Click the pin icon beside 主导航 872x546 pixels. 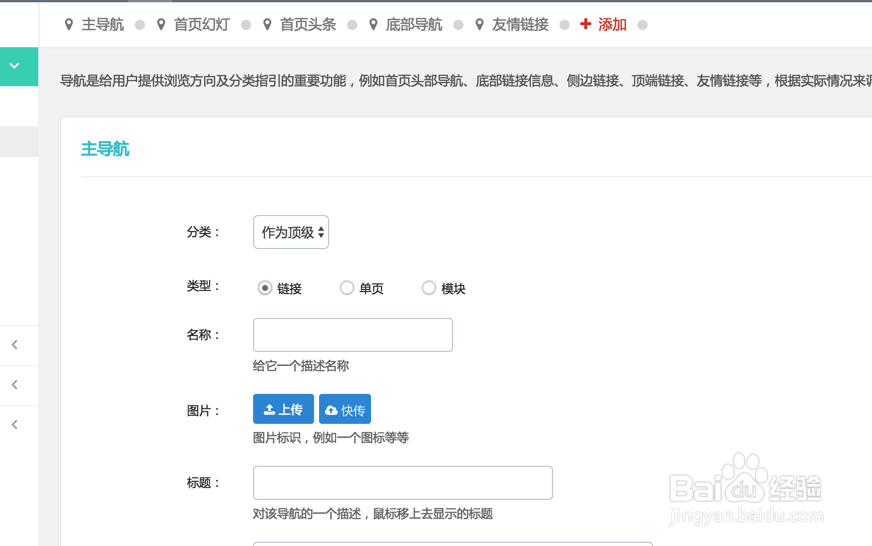69,24
